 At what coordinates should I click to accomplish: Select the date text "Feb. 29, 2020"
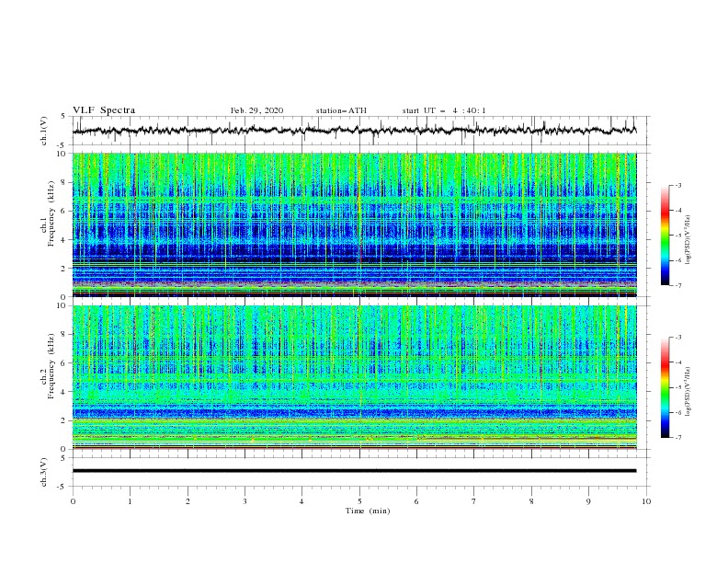pos(256,110)
